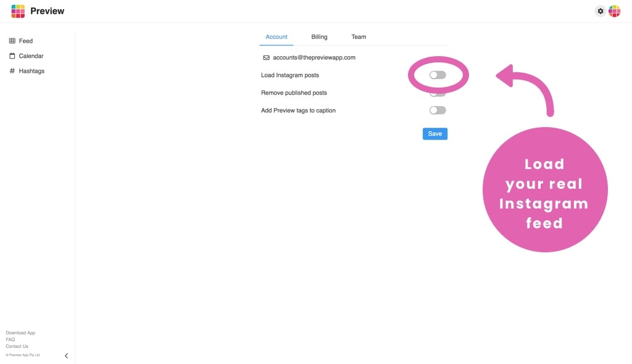Open the FAQ link
This screenshot has height=364, width=632.
(10, 339)
